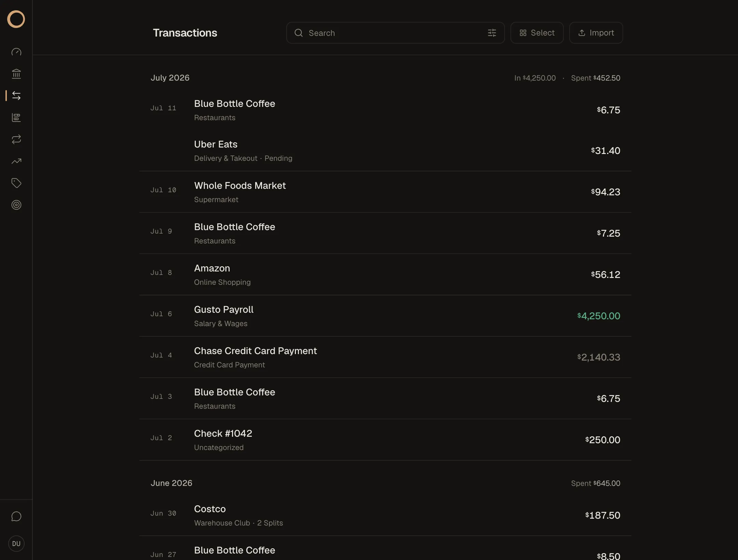The width and height of the screenshot is (738, 560).
Task: Open search filter sliders icon
Action: 492,33
